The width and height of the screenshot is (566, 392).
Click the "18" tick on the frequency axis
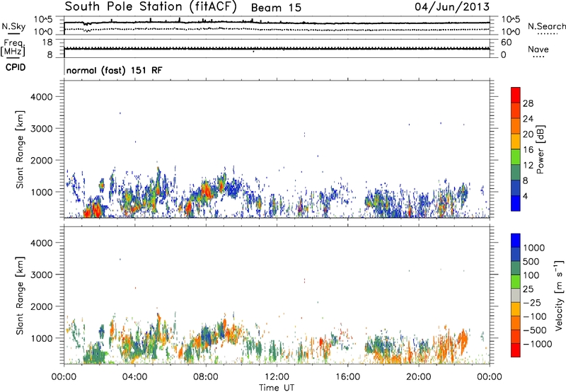click(47, 42)
